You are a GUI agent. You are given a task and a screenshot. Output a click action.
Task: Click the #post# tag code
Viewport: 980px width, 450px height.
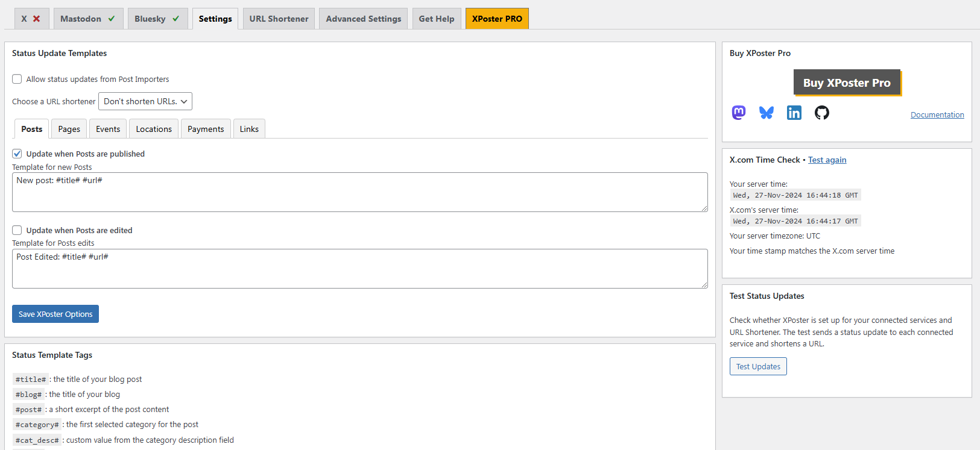(28, 410)
